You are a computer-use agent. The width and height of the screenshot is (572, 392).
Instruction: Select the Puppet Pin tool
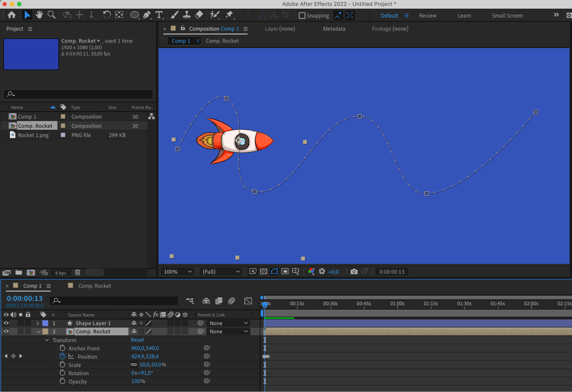coord(229,15)
